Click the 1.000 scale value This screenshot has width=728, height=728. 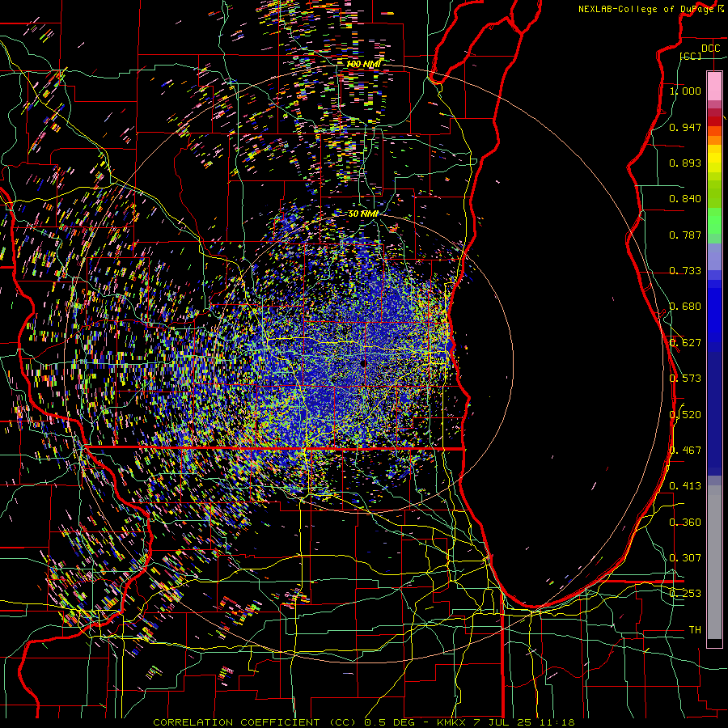pyautogui.click(x=685, y=91)
